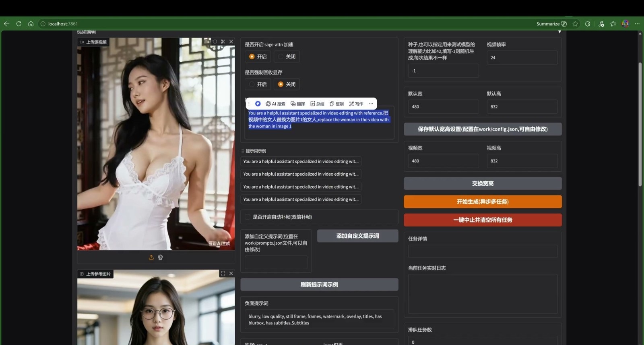
Task: Add this page to favorites star
Action: 575,24
